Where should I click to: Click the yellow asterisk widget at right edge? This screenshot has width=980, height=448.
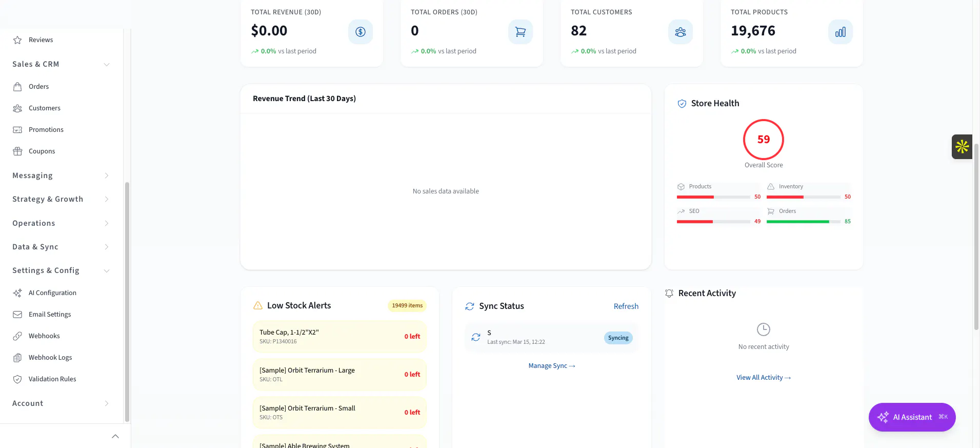[x=962, y=147]
